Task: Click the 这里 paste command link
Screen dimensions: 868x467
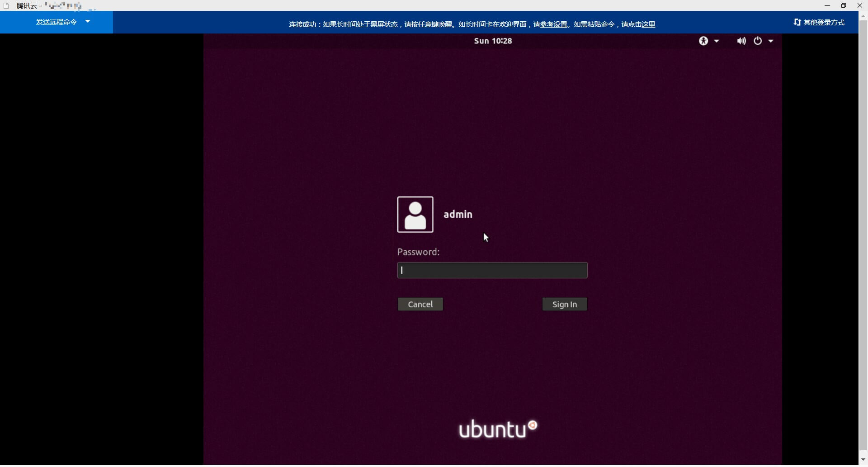Action: coord(648,24)
